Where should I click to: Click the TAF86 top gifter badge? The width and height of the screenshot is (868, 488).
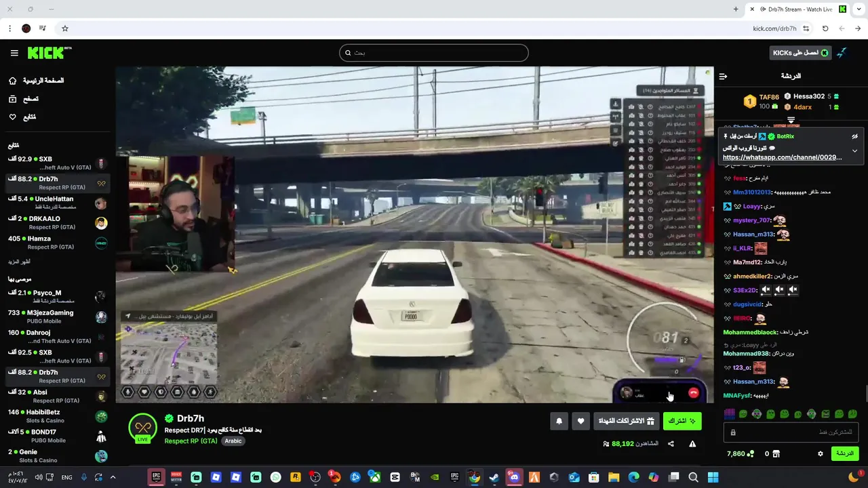pyautogui.click(x=749, y=102)
